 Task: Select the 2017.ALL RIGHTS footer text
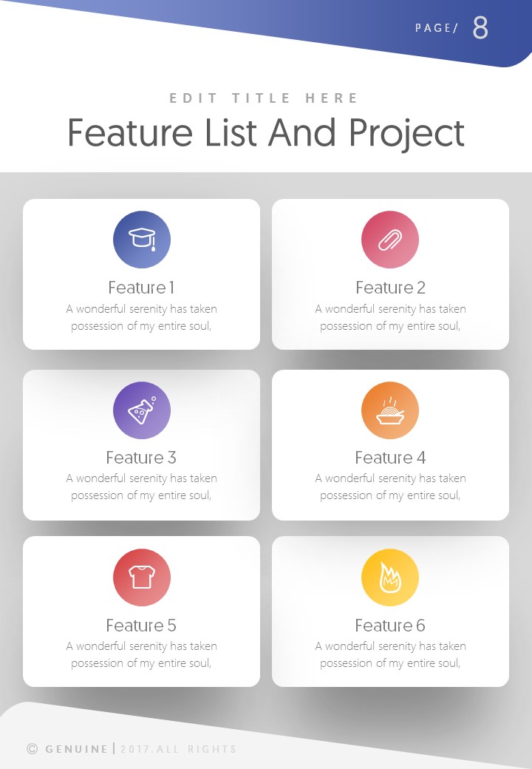pos(178,749)
